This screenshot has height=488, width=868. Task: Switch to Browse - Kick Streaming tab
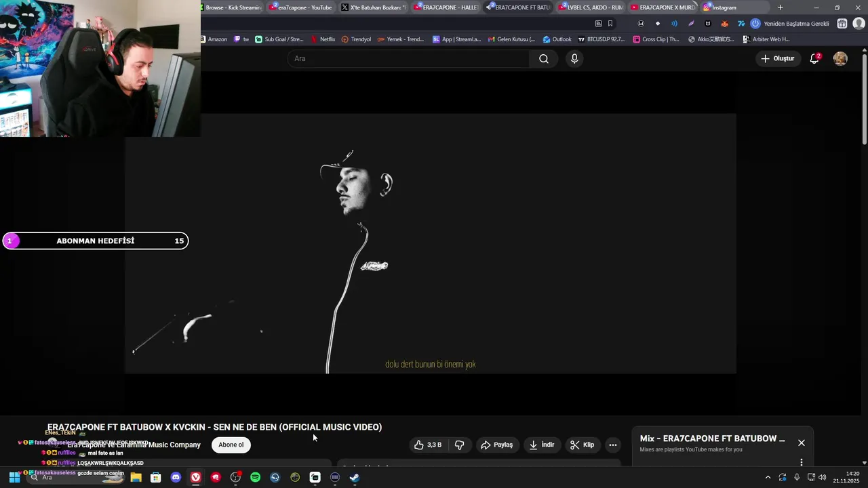(x=233, y=7)
